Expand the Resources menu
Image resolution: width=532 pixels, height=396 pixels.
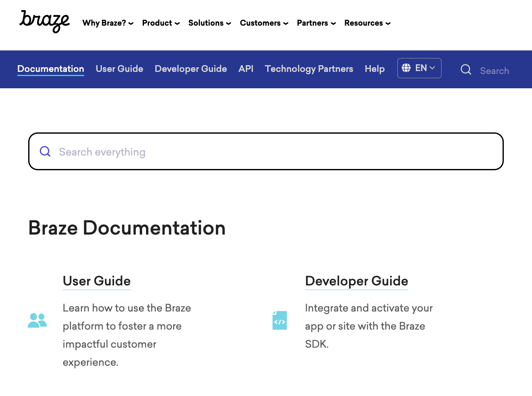367,23
